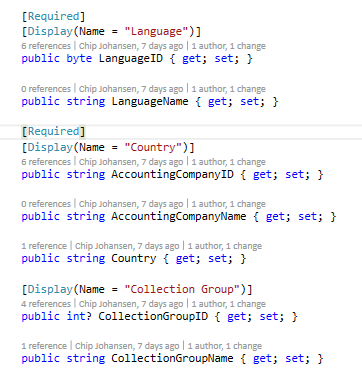Click the "Language" string literal
This screenshot has width=362, height=381.
(156, 31)
